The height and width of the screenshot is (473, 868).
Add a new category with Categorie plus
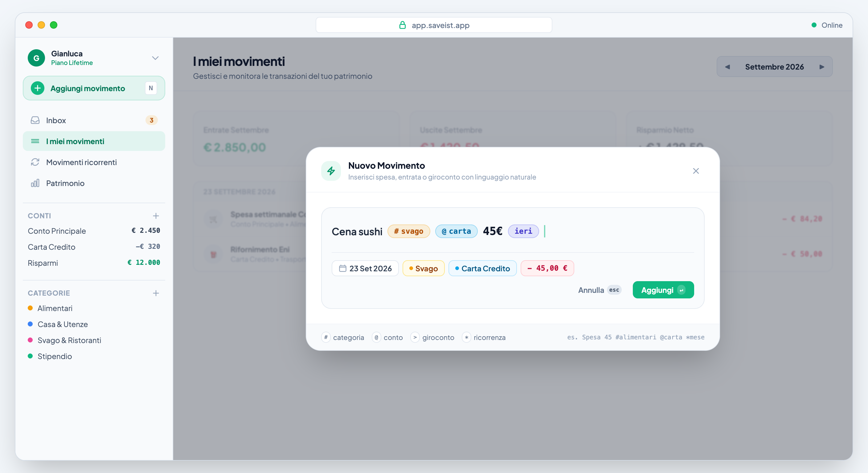(x=156, y=293)
